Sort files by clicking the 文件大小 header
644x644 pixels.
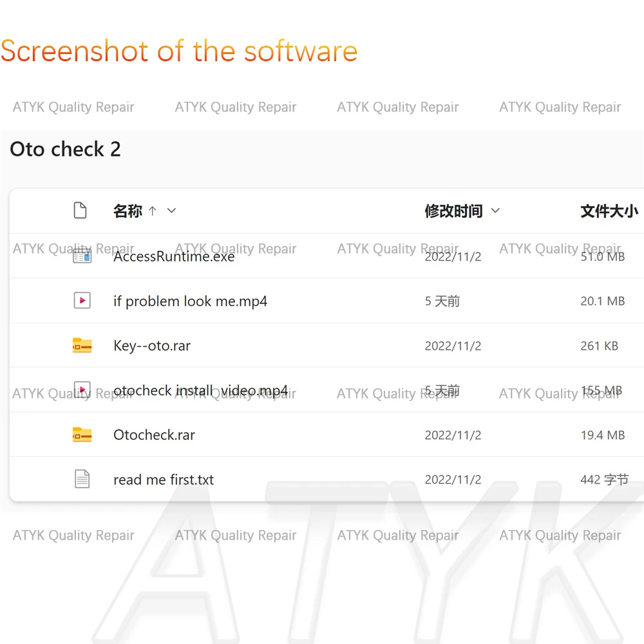pos(609,211)
